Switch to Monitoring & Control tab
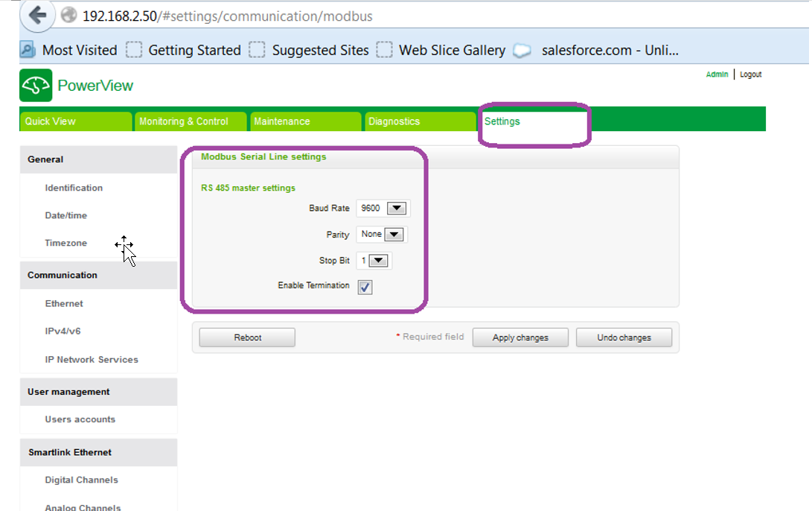 190,121
